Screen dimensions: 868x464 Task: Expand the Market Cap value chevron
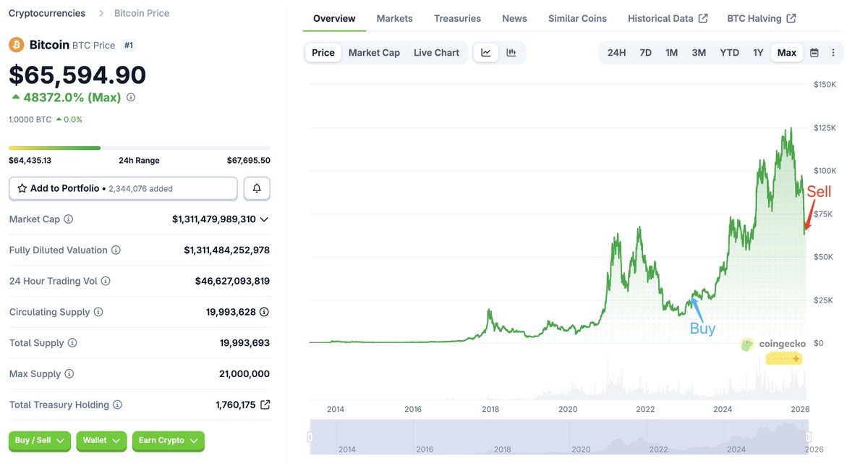coord(264,219)
